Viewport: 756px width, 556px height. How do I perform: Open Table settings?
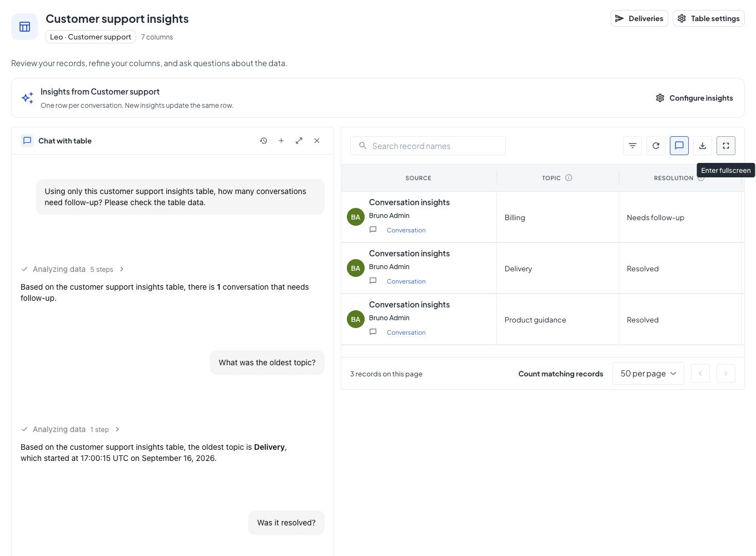709,18
